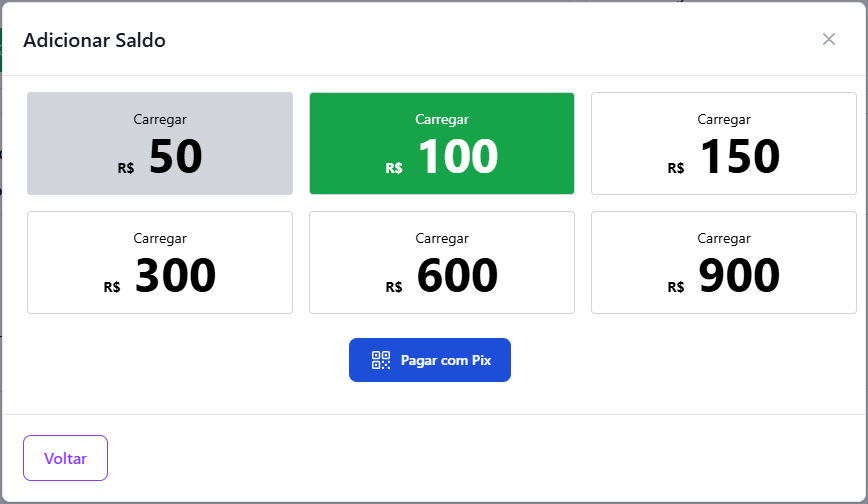Click the Carregar label above 50
The height and width of the screenshot is (504, 868).
(x=160, y=119)
